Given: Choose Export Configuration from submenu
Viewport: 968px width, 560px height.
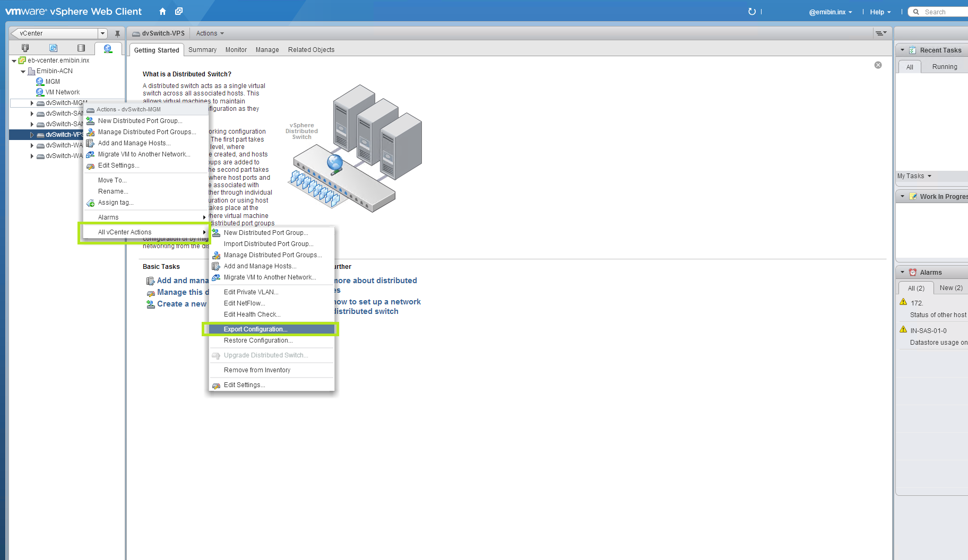Looking at the screenshot, I should 272,329.
